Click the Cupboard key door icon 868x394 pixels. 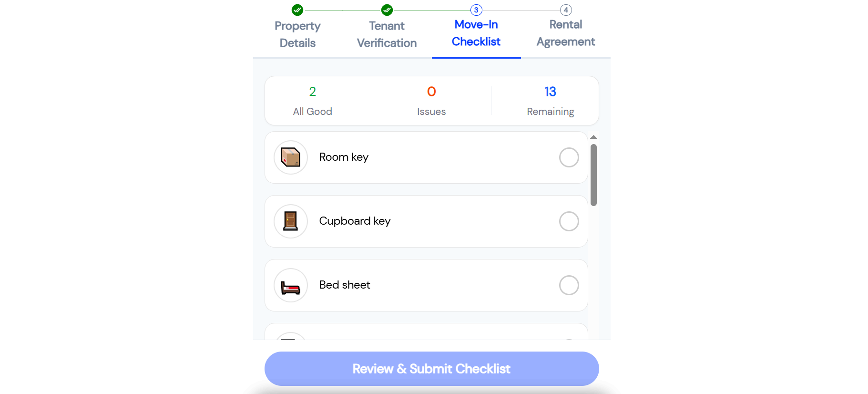click(x=290, y=221)
